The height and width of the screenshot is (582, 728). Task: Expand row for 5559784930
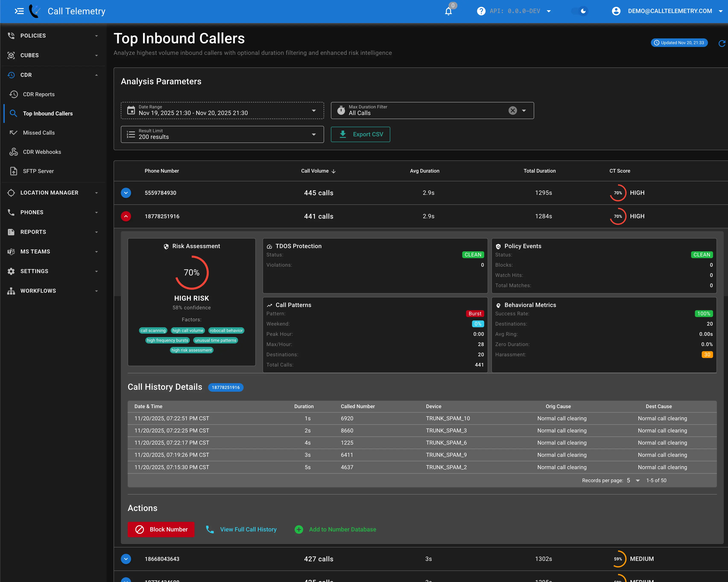click(126, 193)
